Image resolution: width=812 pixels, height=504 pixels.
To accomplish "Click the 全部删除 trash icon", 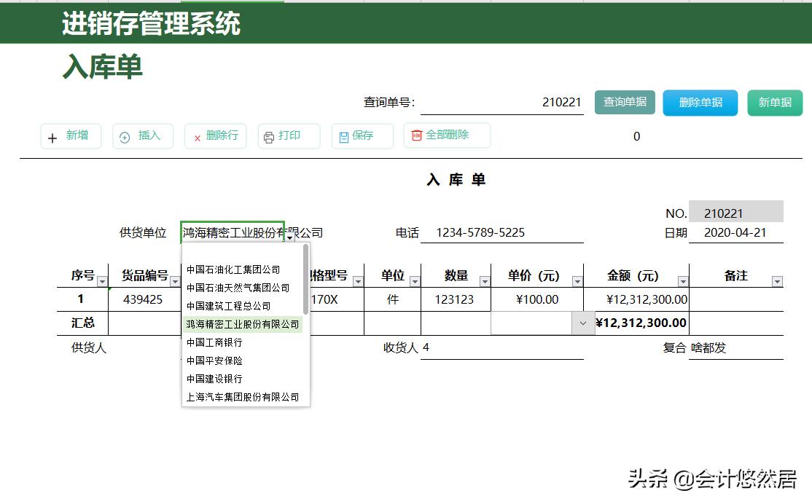I will coord(415,136).
